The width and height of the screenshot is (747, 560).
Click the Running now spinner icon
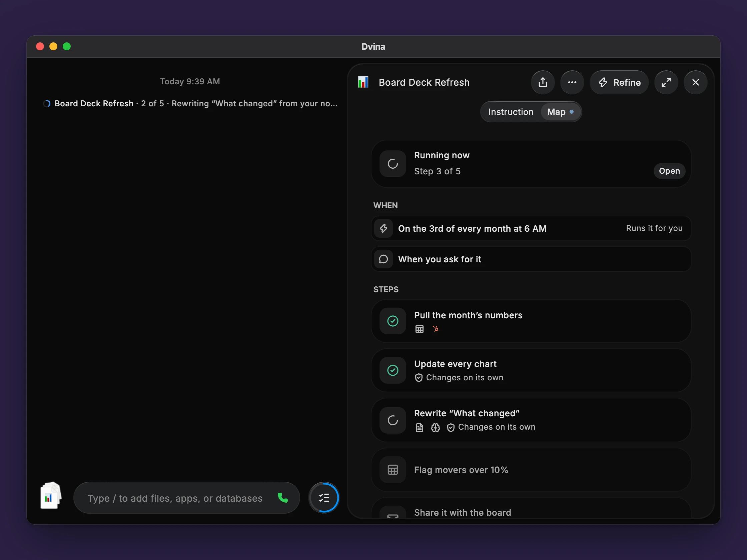[x=393, y=164]
